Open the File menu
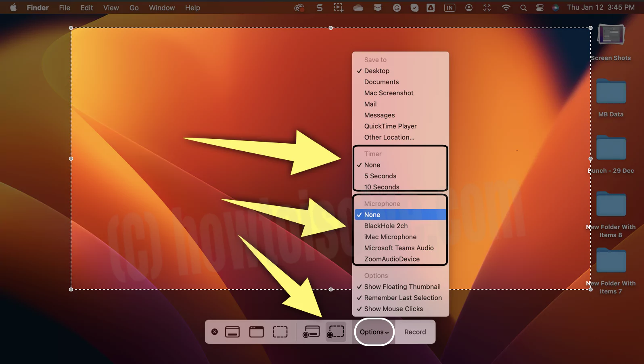This screenshot has height=364, width=644. [65, 8]
